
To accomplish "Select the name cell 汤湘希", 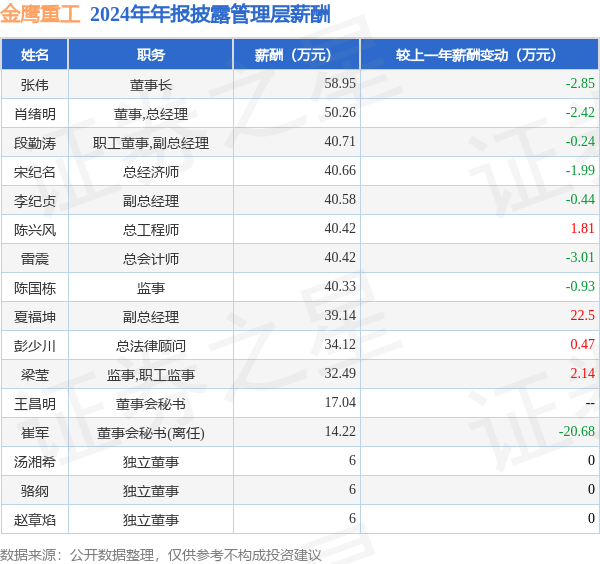I will click(35, 463).
